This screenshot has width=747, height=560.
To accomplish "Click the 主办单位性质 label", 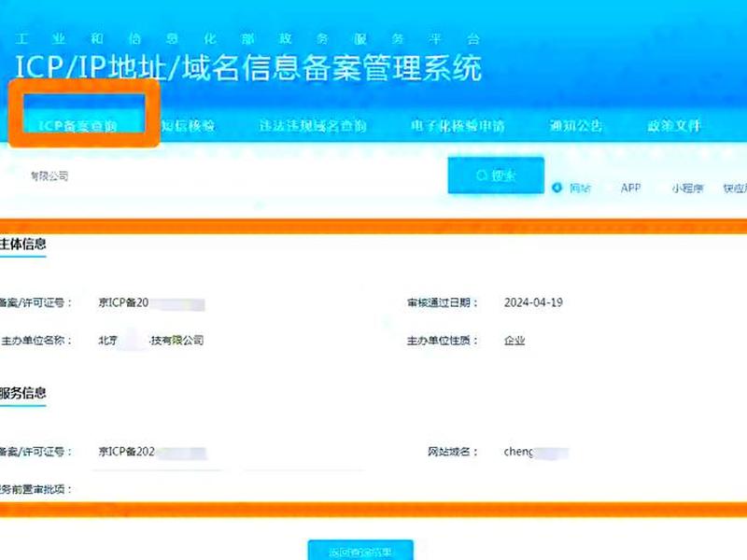I will tap(442, 341).
